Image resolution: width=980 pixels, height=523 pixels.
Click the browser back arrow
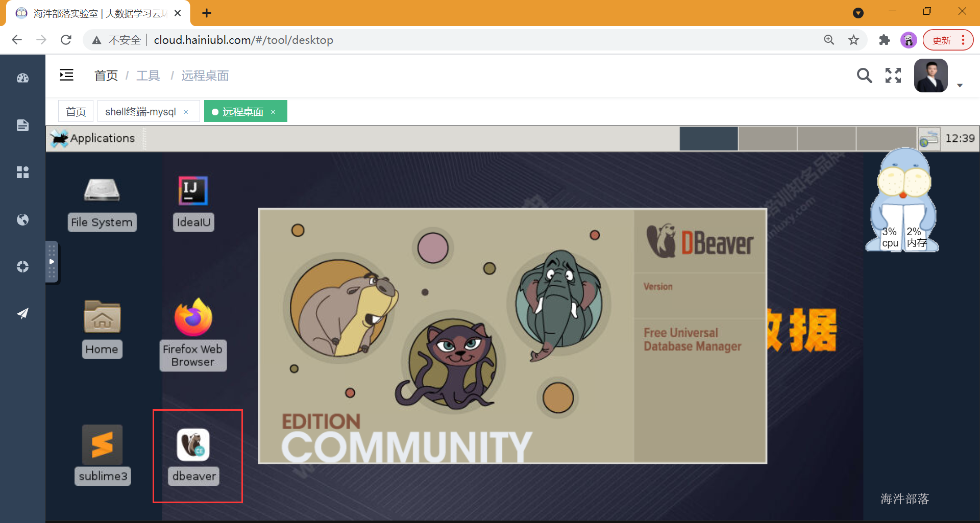(x=17, y=40)
